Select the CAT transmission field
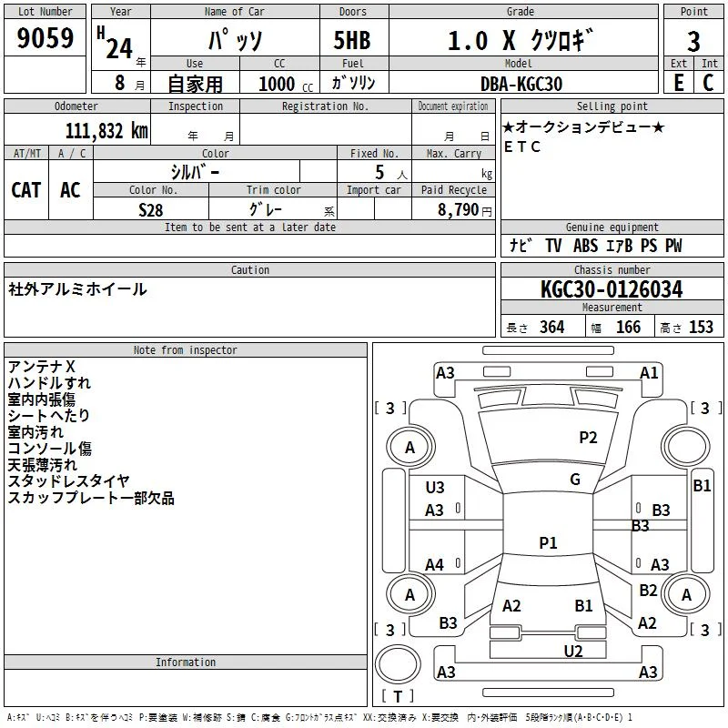This screenshot has height=728, width=728. pyautogui.click(x=26, y=190)
